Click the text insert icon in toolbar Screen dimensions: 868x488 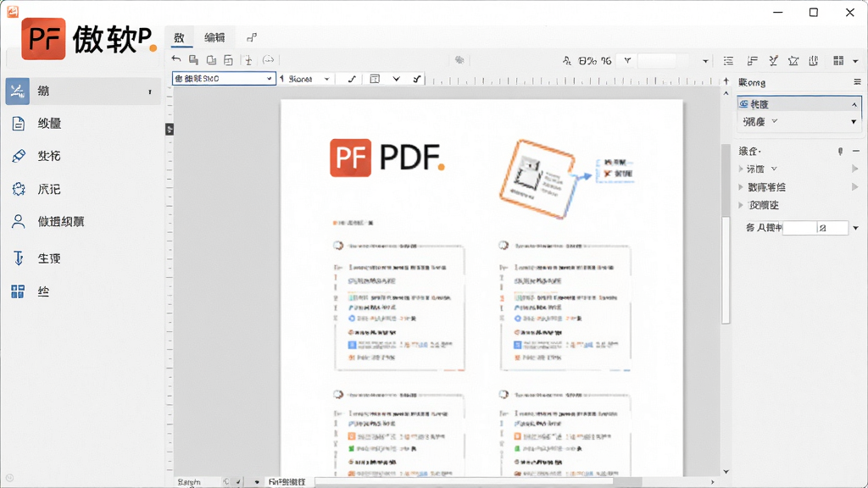tap(248, 60)
